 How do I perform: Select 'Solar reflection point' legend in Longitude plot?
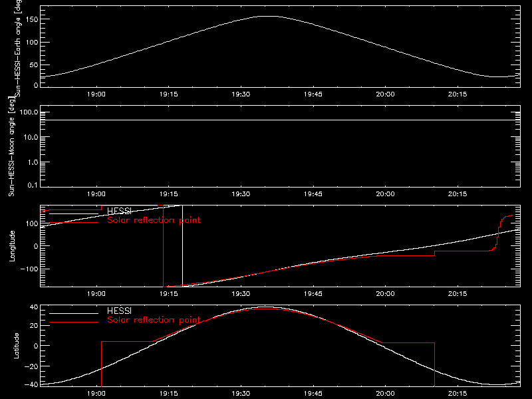click(154, 220)
